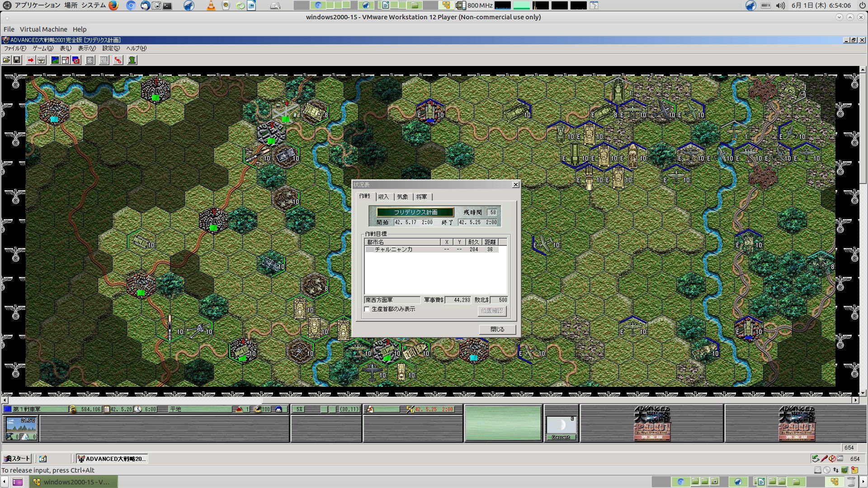Viewport: 868px width, 488px height.
Task: Open the ゲーム(G) menu
Action: pos(42,48)
